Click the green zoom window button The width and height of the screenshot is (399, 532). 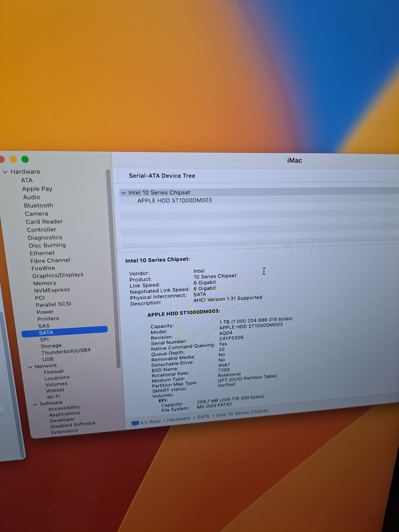tap(25, 159)
